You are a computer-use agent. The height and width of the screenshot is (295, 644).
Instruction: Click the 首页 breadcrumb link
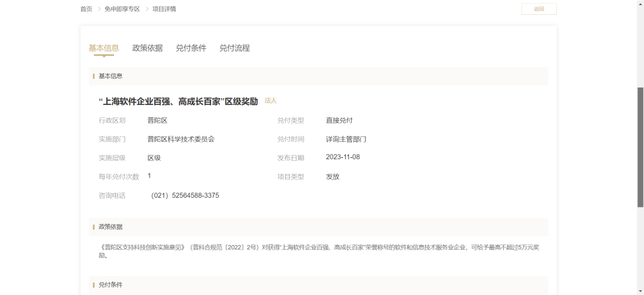86,9
